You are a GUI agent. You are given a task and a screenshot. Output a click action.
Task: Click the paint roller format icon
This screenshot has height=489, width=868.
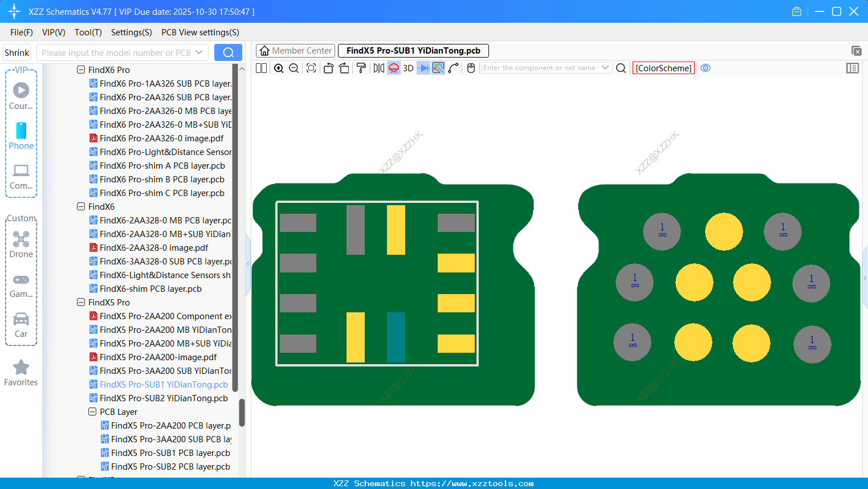click(361, 68)
